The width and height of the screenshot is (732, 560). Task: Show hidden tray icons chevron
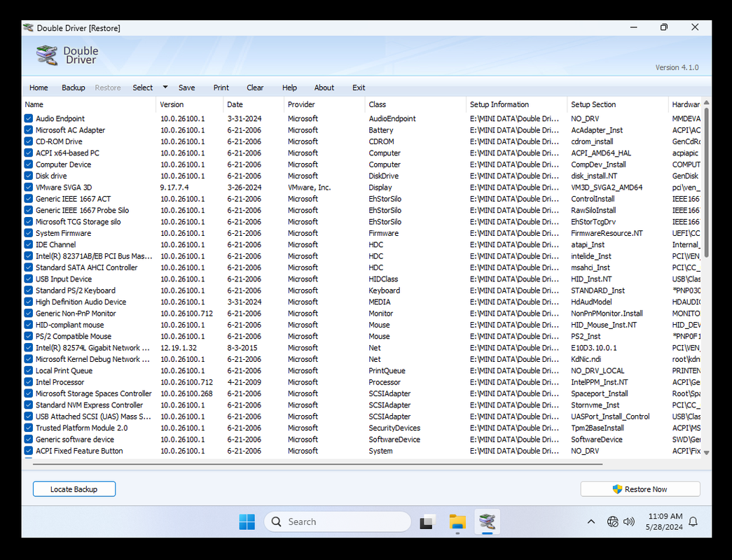(x=591, y=521)
